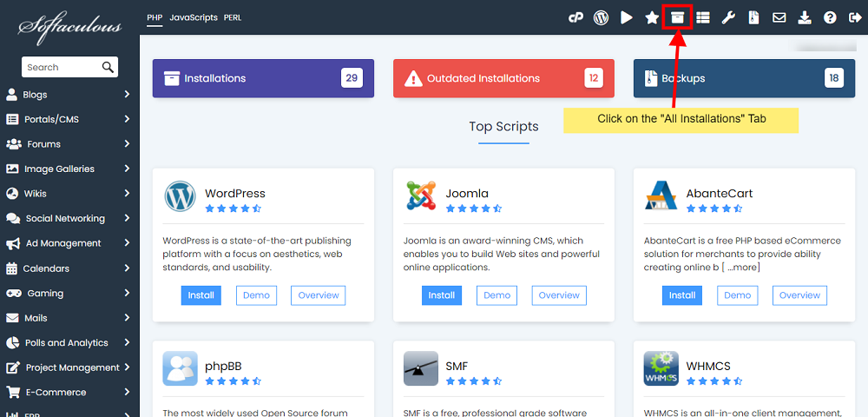This screenshot has width=868, height=417.
Task: Open the Installations summary panel
Action: pos(263,78)
